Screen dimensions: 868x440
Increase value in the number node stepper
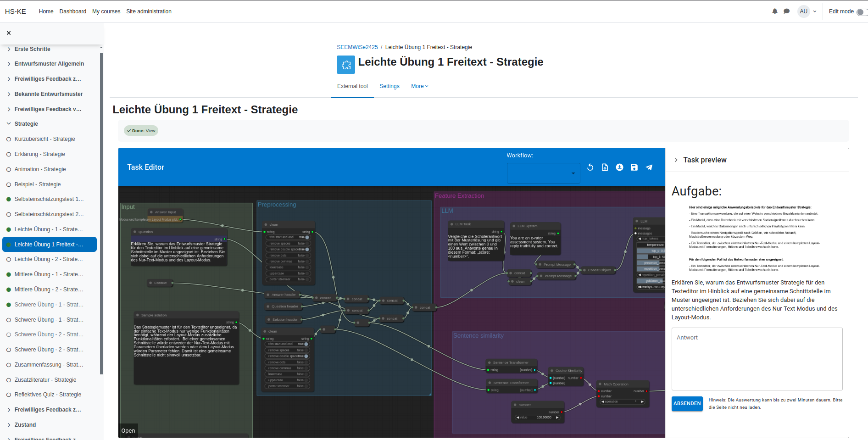pos(557,418)
